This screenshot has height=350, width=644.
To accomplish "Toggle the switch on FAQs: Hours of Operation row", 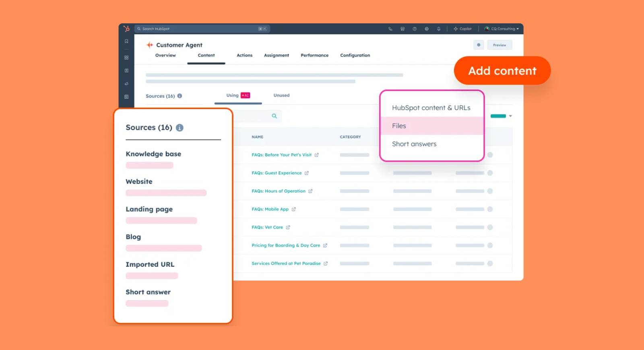I will [490, 191].
